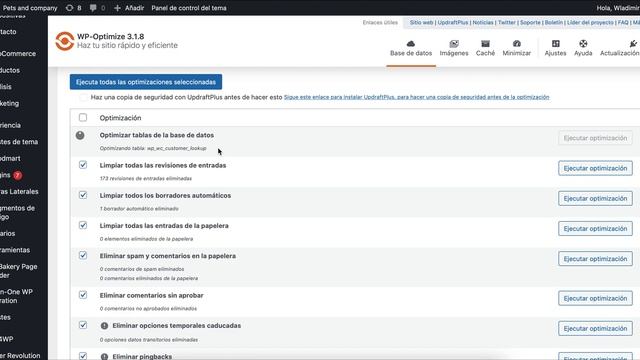Uncheck Limpiar todas las entradas de la papelera
The image size is (640, 360).
coord(83,225)
